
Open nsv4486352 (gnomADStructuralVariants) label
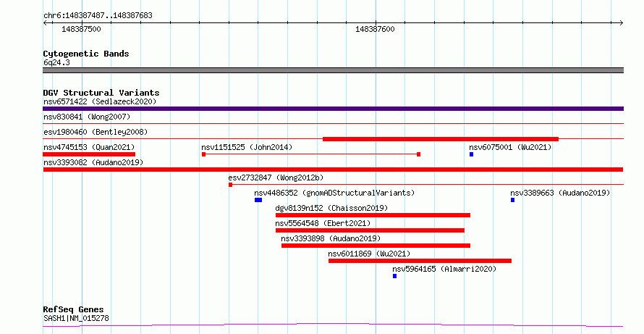pos(334,193)
